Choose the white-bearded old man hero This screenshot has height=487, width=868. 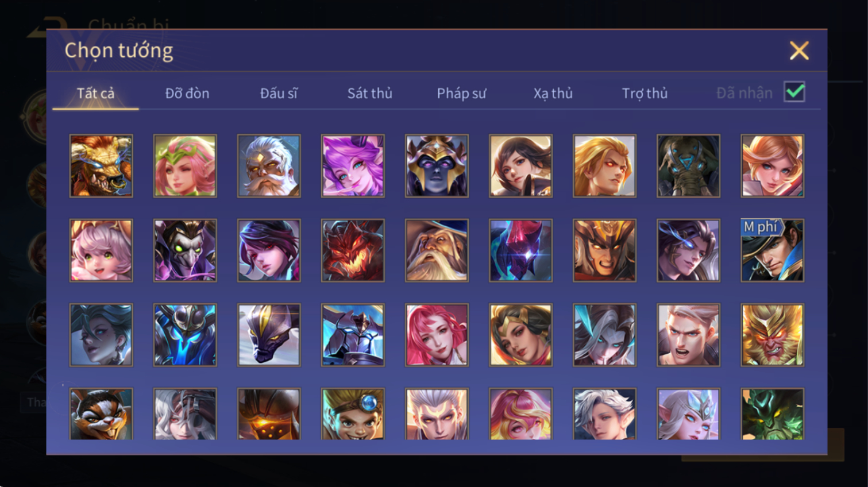(x=269, y=166)
